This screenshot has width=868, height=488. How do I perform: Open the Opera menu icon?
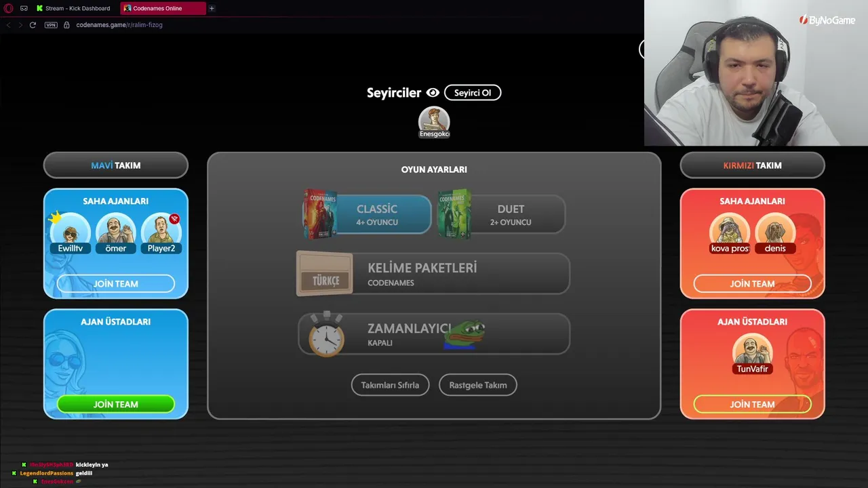(x=9, y=8)
